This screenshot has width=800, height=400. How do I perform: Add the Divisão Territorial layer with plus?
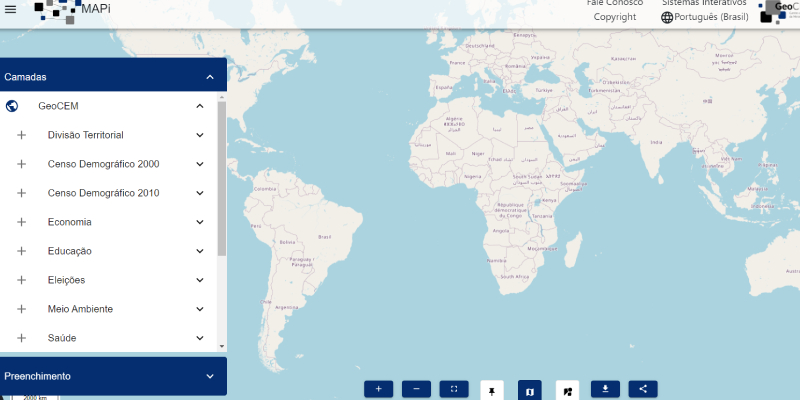[21, 135]
